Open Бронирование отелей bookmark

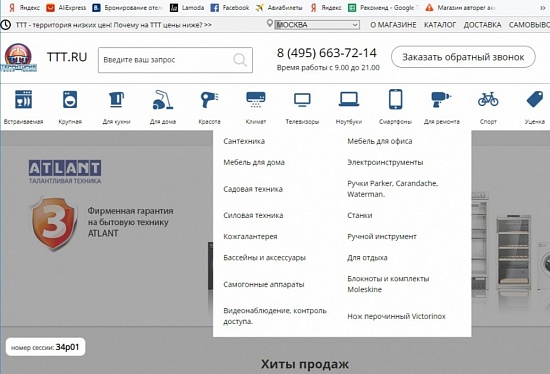(x=128, y=7)
